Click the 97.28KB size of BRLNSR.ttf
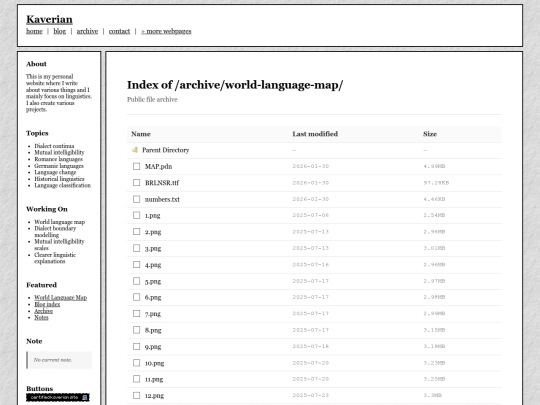Image resolution: width=540 pixels, height=405 pixels. pos(436,183)
